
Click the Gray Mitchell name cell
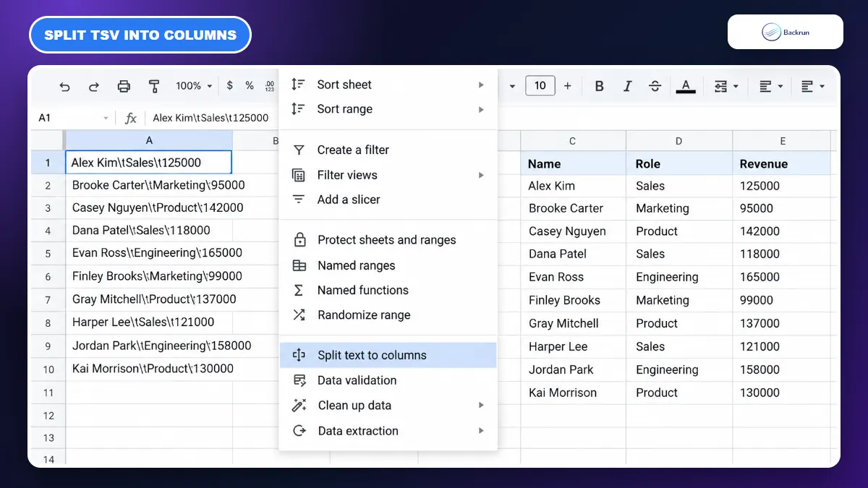click(x=573, y=323)
